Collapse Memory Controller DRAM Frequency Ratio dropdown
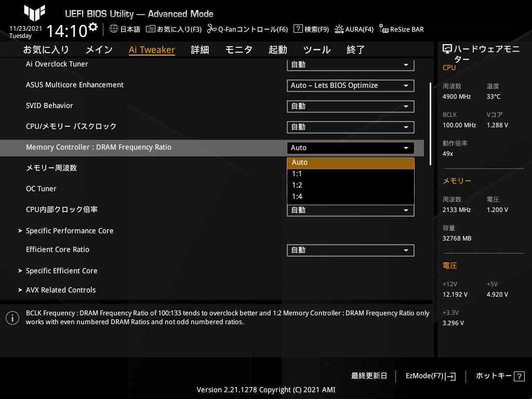Image resolution: width=532 pixels, height=399 pixels. click(351, 148)
